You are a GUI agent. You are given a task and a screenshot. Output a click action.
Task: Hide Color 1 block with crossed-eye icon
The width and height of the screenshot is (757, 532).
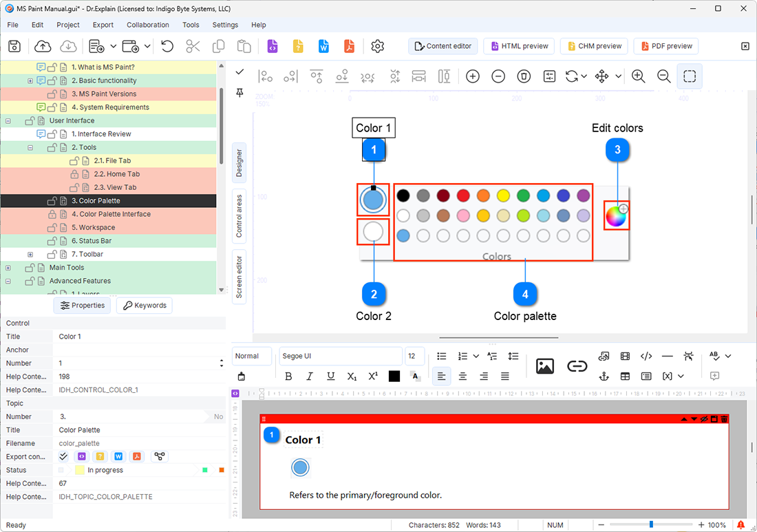coord(704,419)
